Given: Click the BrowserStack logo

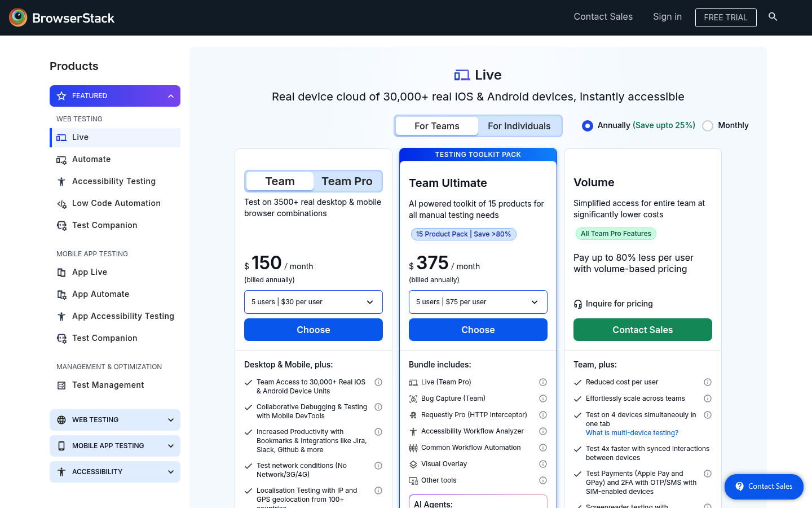Looking at the screenshot, I should pyautogui.click(x=62, y=17).
